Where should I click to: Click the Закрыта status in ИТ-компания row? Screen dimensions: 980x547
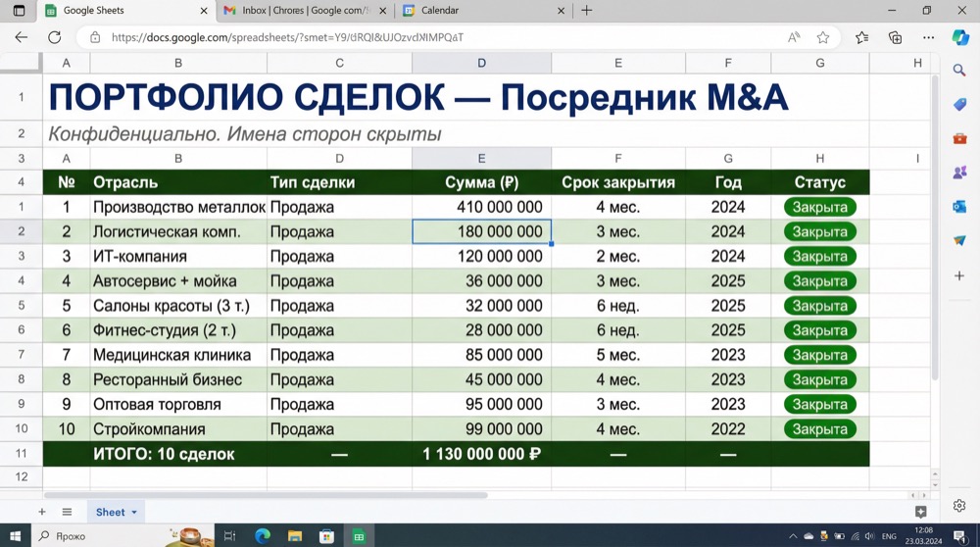click(820, 256)
